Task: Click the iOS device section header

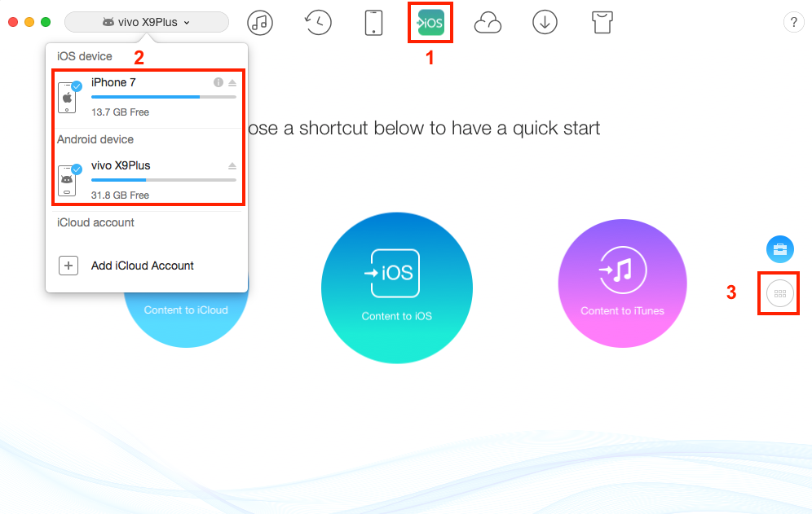Action: click(x=85, y=56)
